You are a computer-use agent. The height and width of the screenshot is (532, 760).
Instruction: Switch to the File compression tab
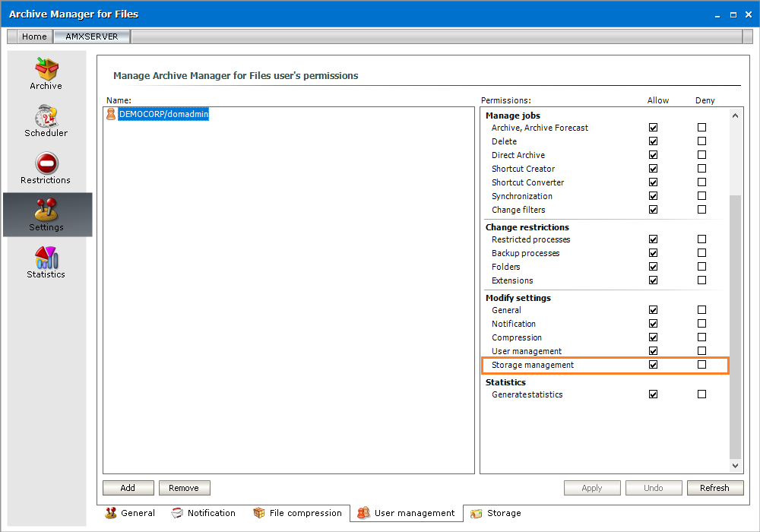[x=298, y=513]
